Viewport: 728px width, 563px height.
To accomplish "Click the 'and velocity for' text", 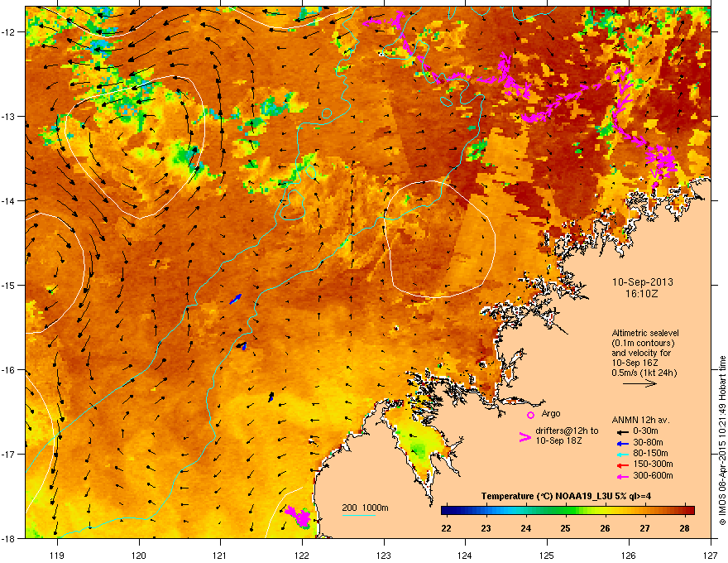I will coord(641,353).
